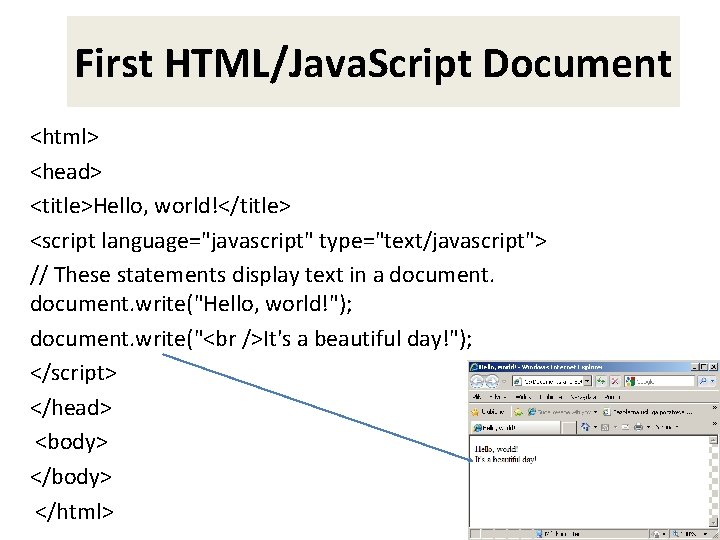Click the Home icon in command bar
Viewport: 720px width, 540px height.
585,427
